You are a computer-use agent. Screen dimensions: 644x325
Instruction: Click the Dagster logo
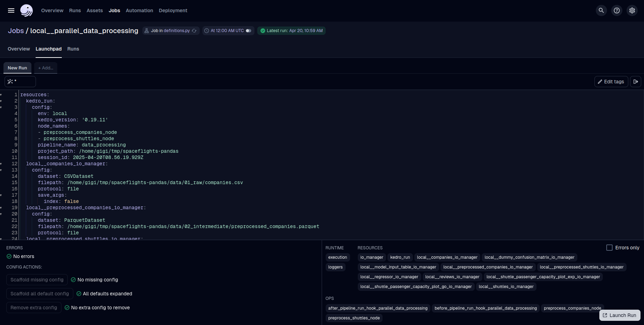click(27, 10)
